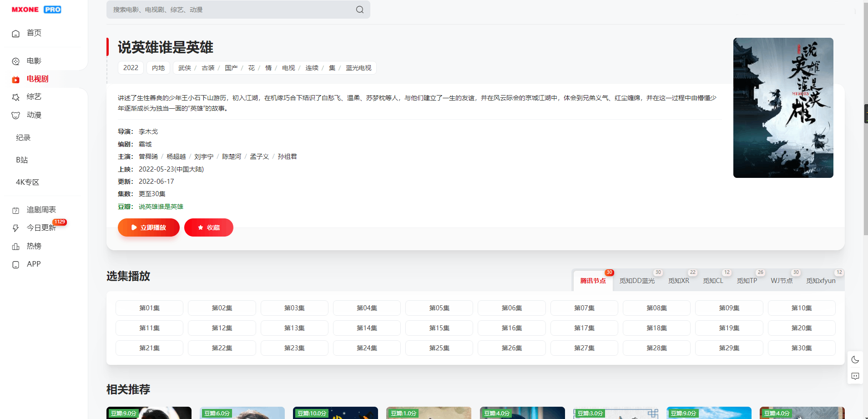Click the 立即播放 play button

(x=148, y=227)
